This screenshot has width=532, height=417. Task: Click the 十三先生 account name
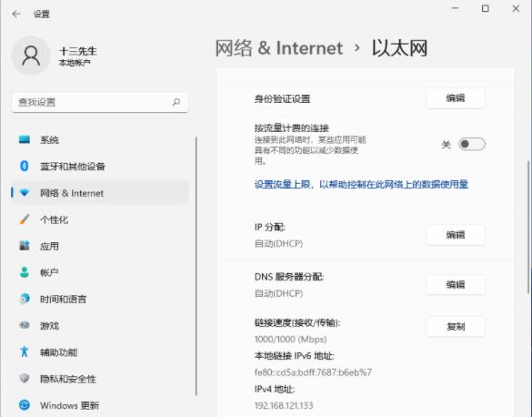pyautogui.click(x=77, y=51)
